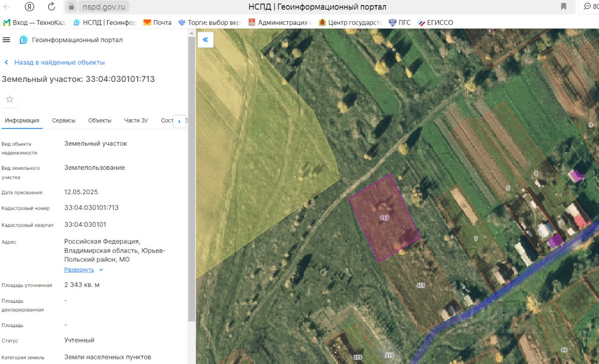Open the hamburger menu in the portal header
Screen dimensions: 599x364
7,40
